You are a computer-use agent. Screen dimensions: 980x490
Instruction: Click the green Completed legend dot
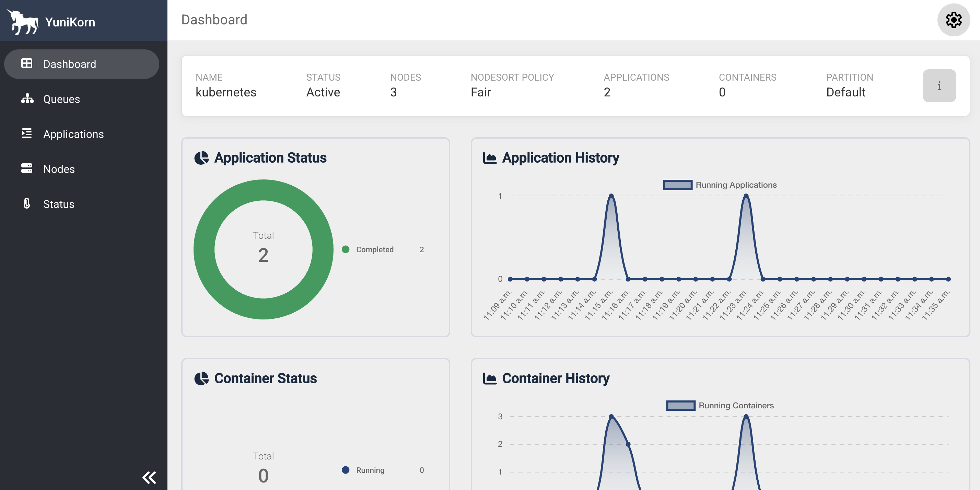click(x=346, y=249)
